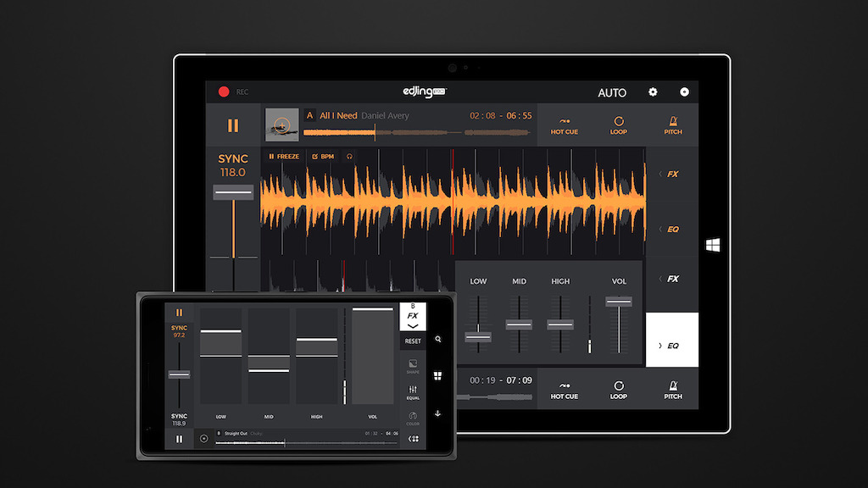
Task: Open the Loop control for deck A
Action: click(618, 126)
